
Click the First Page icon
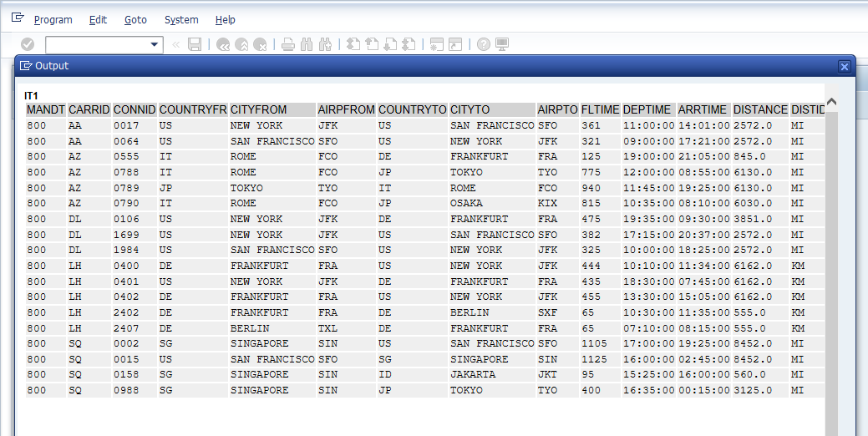pyautogui.click(x=353, y=44)
